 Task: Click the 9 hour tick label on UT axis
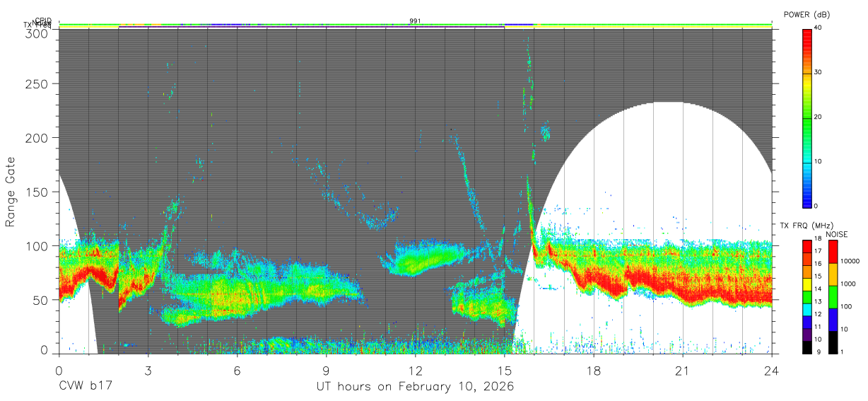(x=326, y=370)
